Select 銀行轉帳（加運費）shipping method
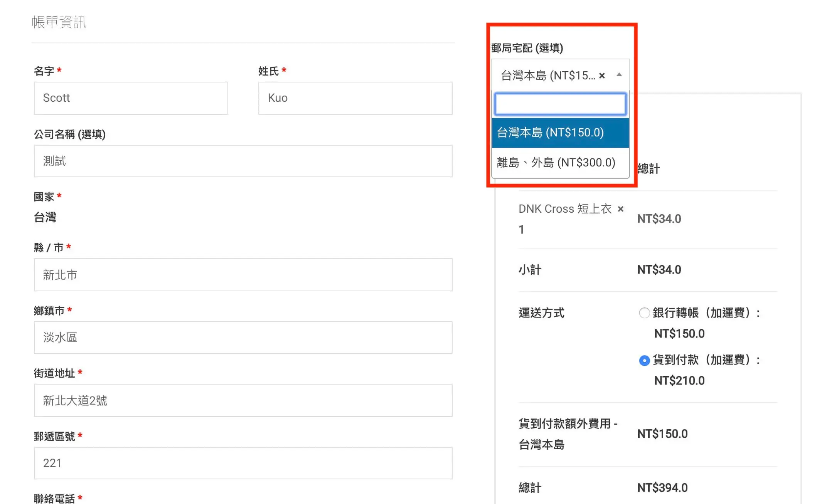Image resolution: width=822 pixels, height=504 pixels. (x=644, y=313)
